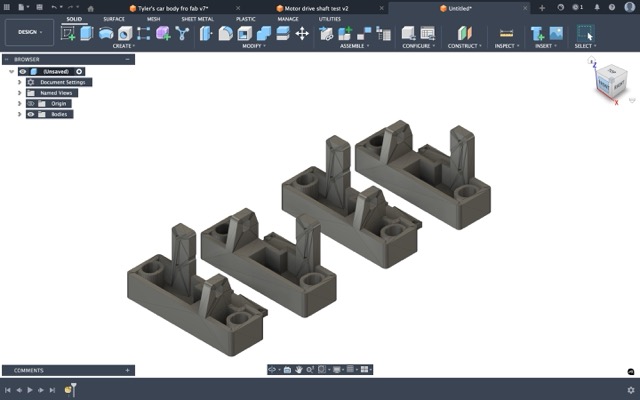Image resolution: width=640 pixels, height=400 pixels.
Task: Expand the Origin node
Action: coord(19,104)
